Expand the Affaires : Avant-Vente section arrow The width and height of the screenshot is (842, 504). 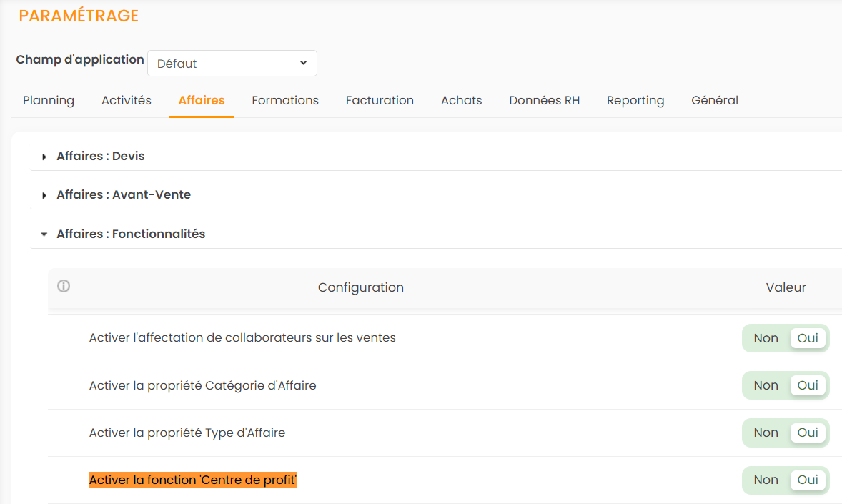click(x=44, y=195)
